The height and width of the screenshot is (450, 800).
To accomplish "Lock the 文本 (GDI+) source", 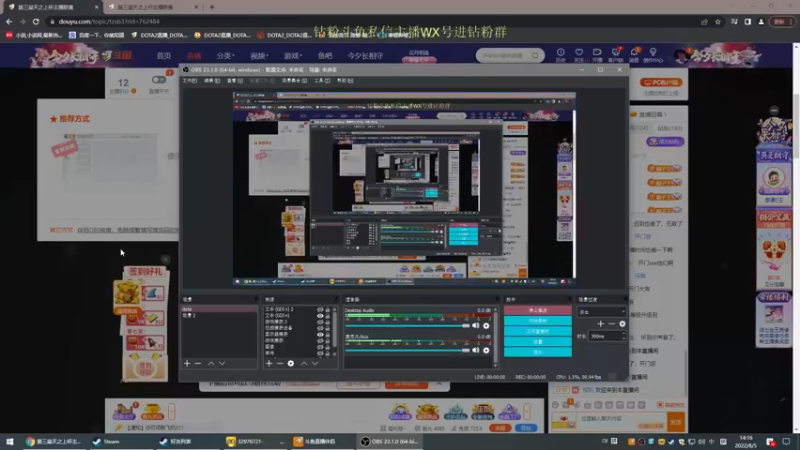I will click(328, 316).
